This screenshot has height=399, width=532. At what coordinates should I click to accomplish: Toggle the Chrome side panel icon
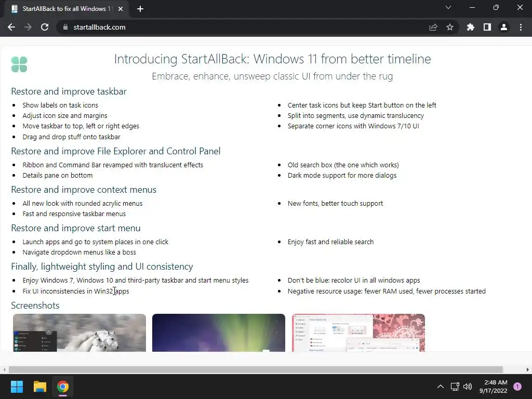[x=487, y=27]
